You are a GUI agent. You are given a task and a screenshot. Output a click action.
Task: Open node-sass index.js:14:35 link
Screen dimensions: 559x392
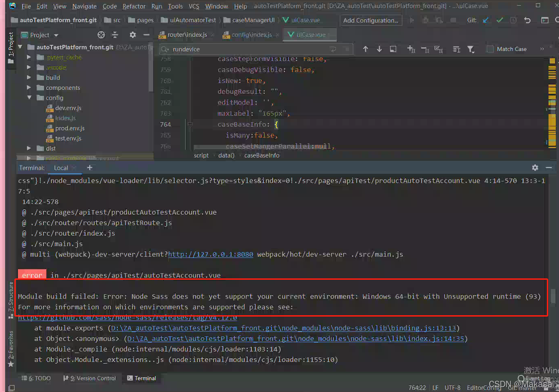[x=296, y=339]
